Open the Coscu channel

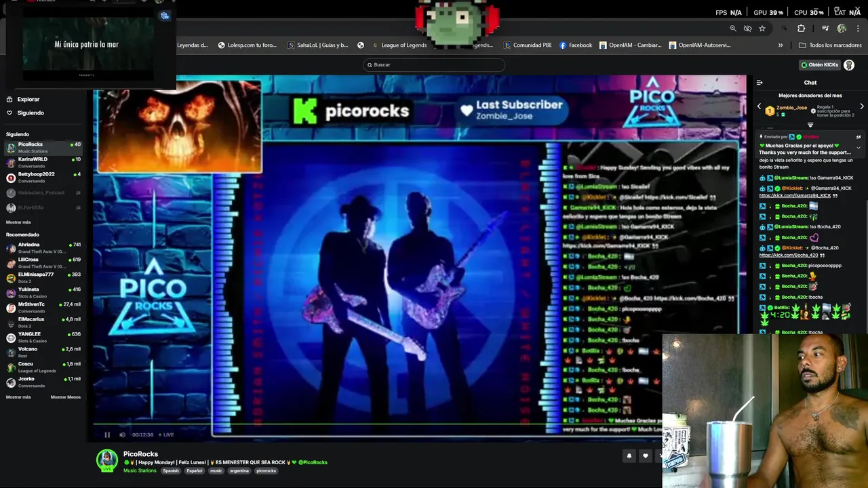coord(43,367)
